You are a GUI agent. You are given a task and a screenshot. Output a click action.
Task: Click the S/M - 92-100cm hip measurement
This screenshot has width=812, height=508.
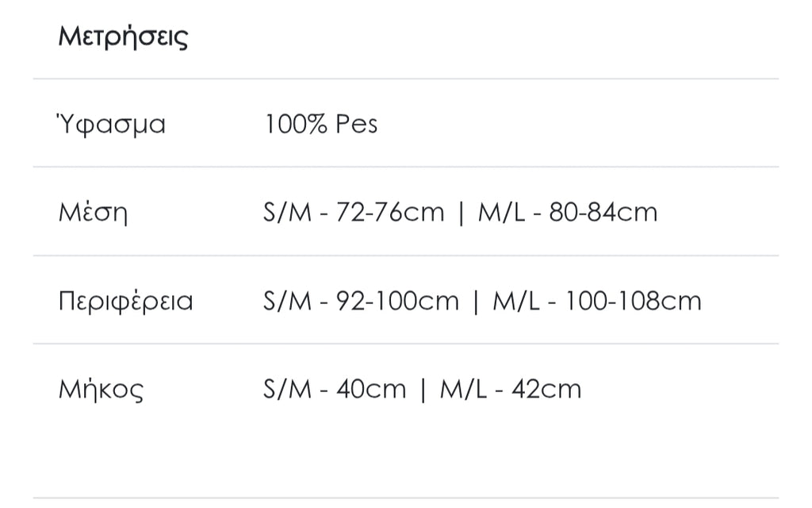361,302
